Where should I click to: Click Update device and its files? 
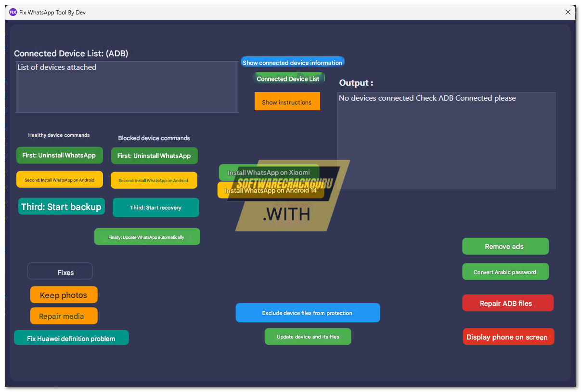point(308,337)
